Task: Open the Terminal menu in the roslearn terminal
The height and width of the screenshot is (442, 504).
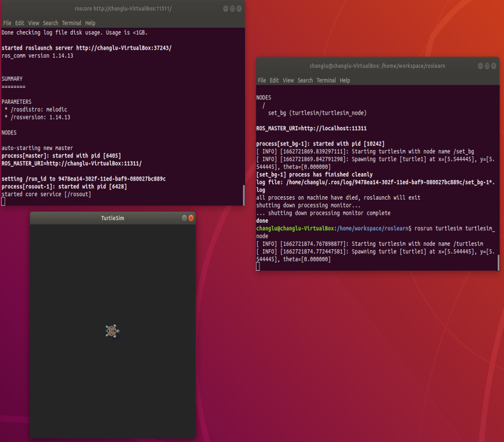Action: point(326,80)
